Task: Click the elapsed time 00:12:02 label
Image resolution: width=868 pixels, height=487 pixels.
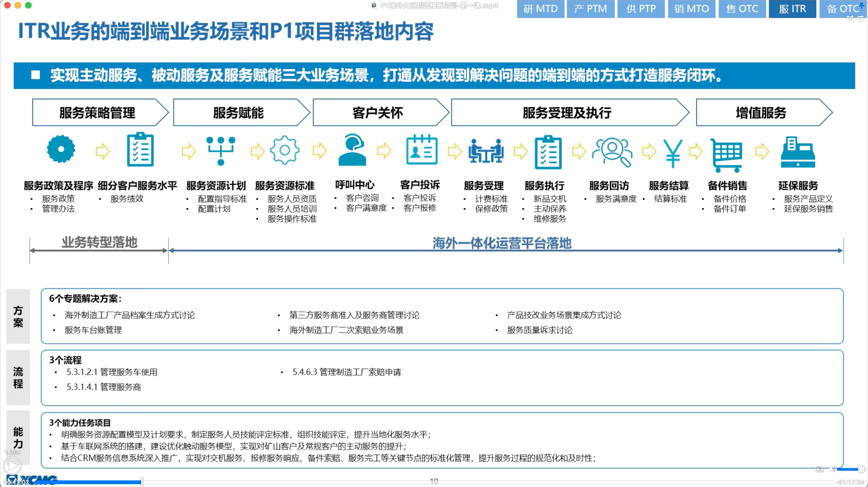Action: tap(16, 482)
